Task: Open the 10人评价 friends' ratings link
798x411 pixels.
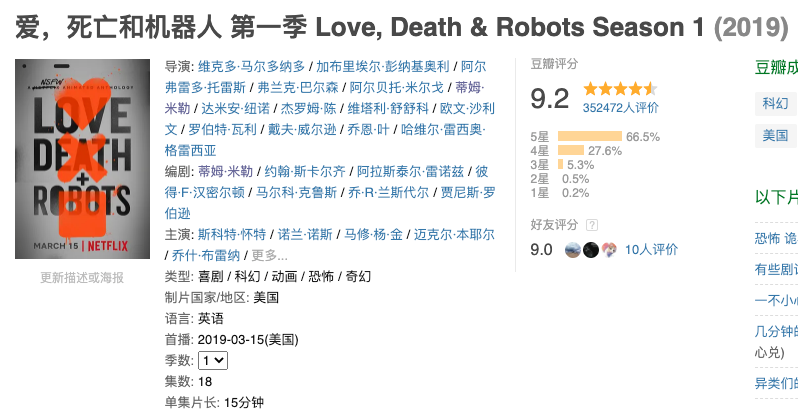Action: pos(651,250)
